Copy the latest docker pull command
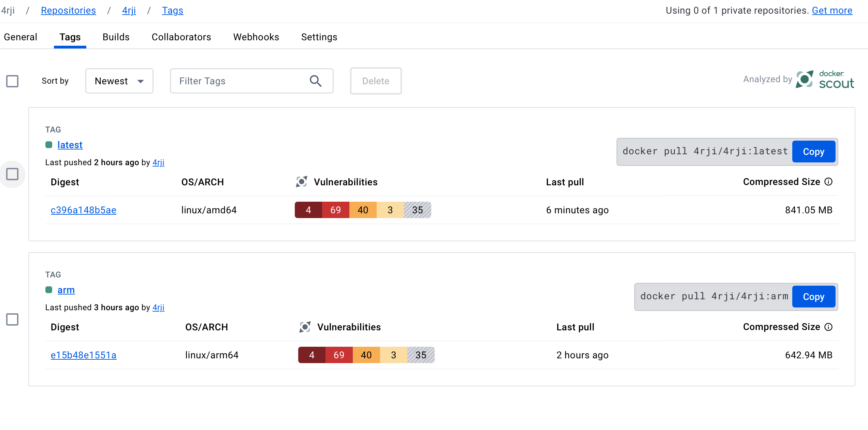 [813, 152]
